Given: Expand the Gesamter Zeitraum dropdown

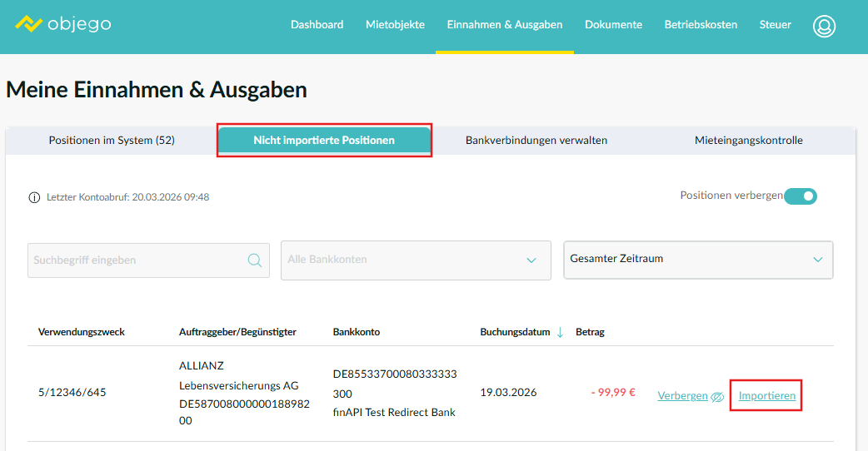Looking at the screenshot, I should pyautogui.click(x=698, y=260).
